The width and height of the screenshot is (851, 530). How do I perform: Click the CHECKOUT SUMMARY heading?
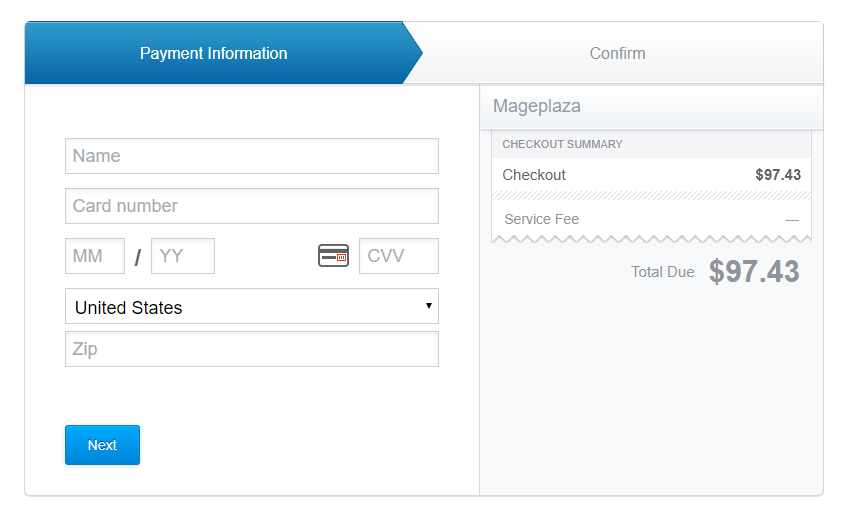tap(562, 144)
